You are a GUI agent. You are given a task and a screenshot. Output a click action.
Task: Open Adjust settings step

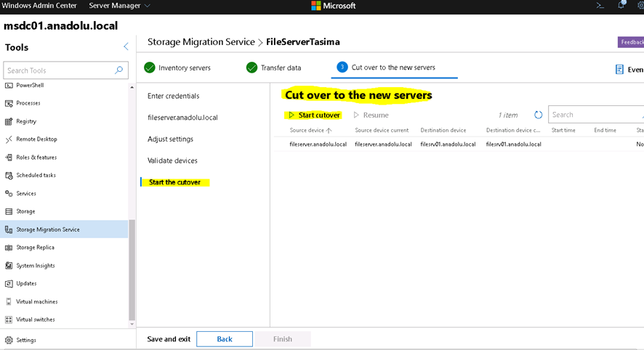click(x=170, y=139)
